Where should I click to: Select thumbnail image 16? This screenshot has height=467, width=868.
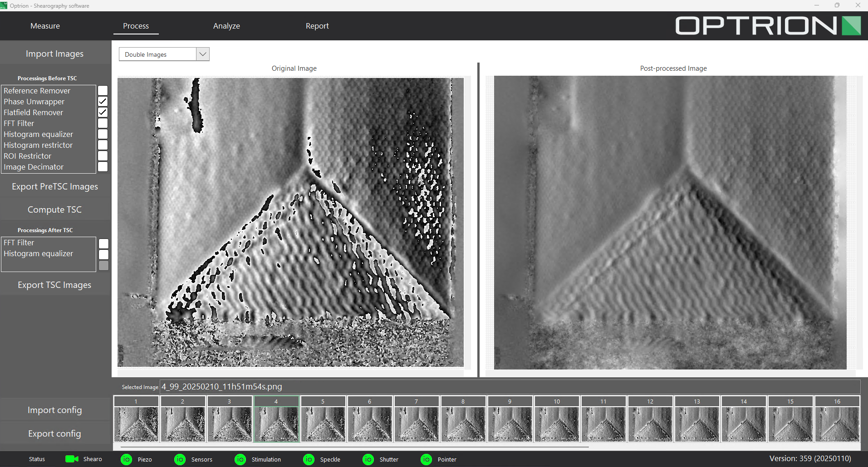click(x=837, y=419)
